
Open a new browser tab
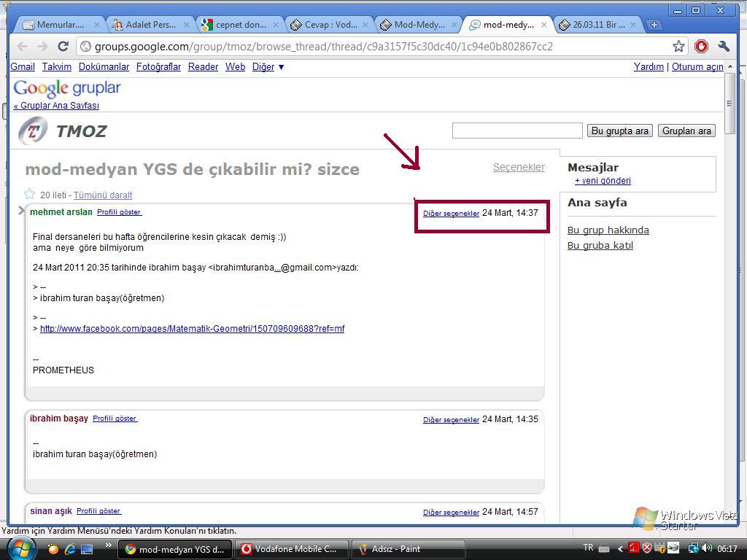click(x=654, y=25)
